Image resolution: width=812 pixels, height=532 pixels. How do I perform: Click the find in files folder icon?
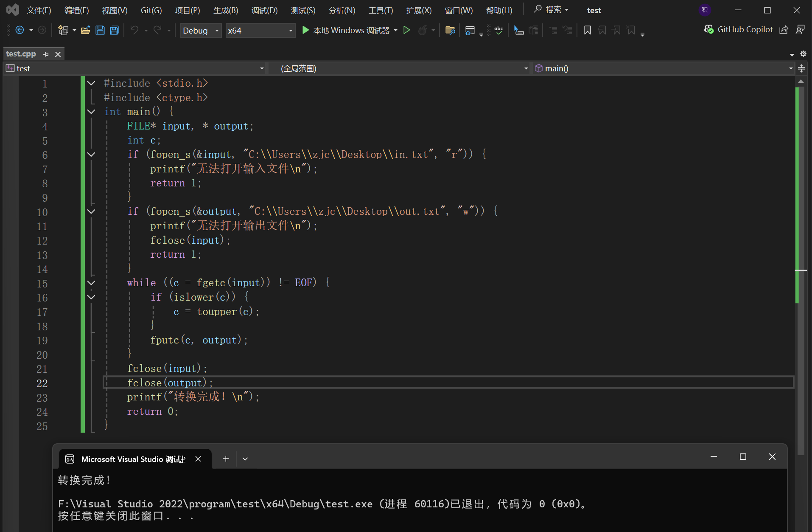pos(450,30)
